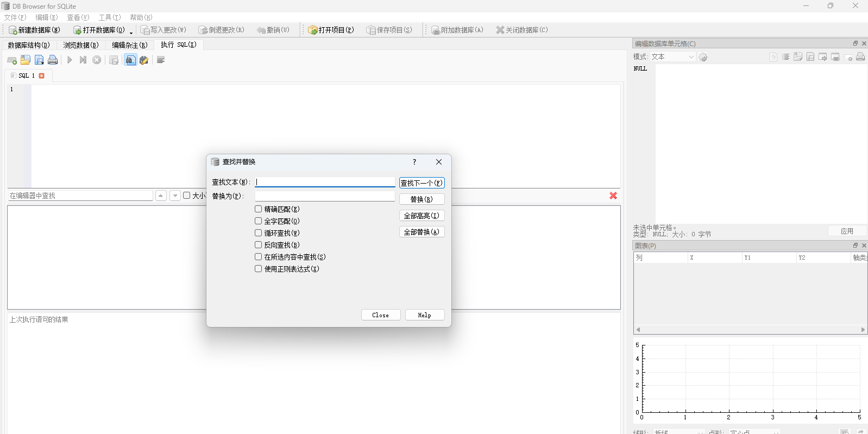Open the 模式 mode dropdown (文本)
Image resolution: width=868 pixels, height=434 pixels.
672,57
